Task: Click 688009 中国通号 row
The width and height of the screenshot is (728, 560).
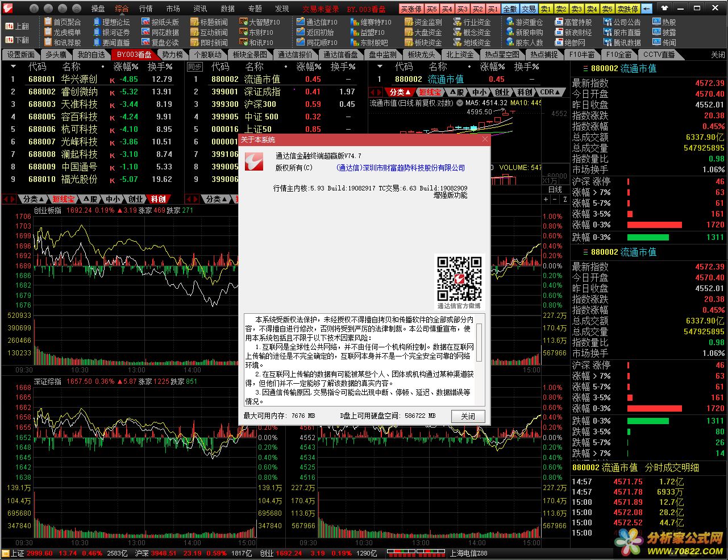Action: [x=93, y=167]
